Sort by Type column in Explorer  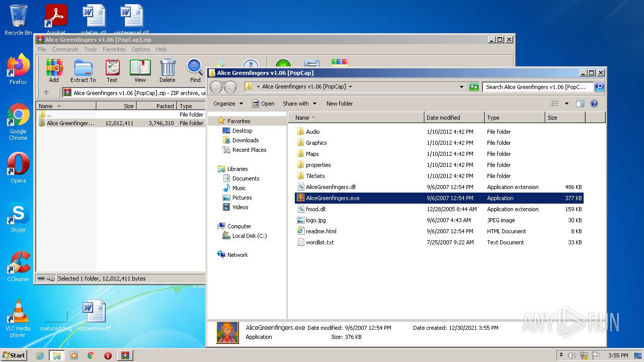(515, 118)
